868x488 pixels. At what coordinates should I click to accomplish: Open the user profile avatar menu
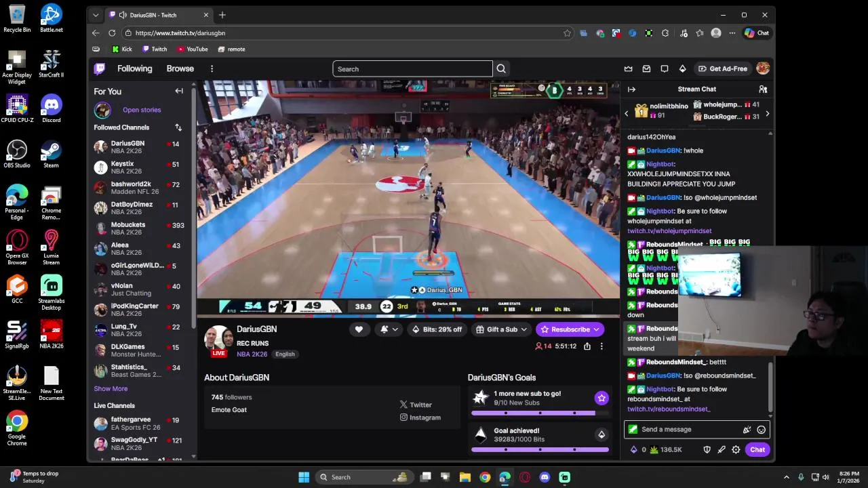point(763,68)
